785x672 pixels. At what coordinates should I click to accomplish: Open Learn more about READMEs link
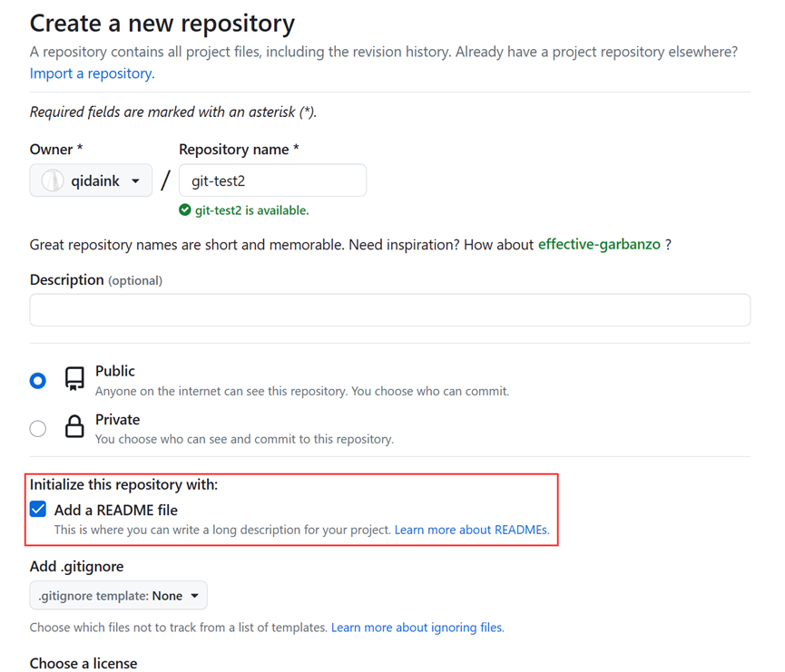tap(471, 530)
